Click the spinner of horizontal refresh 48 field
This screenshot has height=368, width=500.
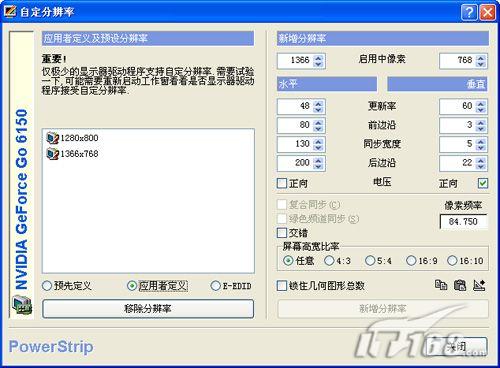pyautogui.click(x=319, y=107)
